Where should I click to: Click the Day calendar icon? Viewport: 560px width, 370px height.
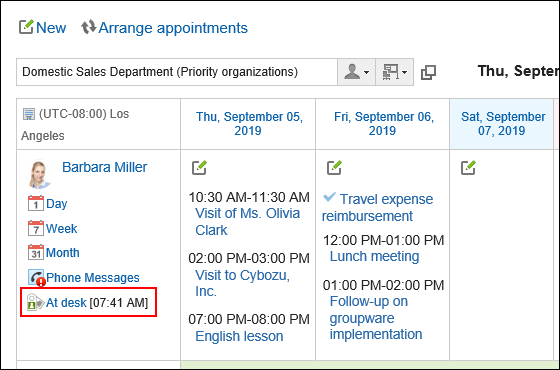coord(36,203)
